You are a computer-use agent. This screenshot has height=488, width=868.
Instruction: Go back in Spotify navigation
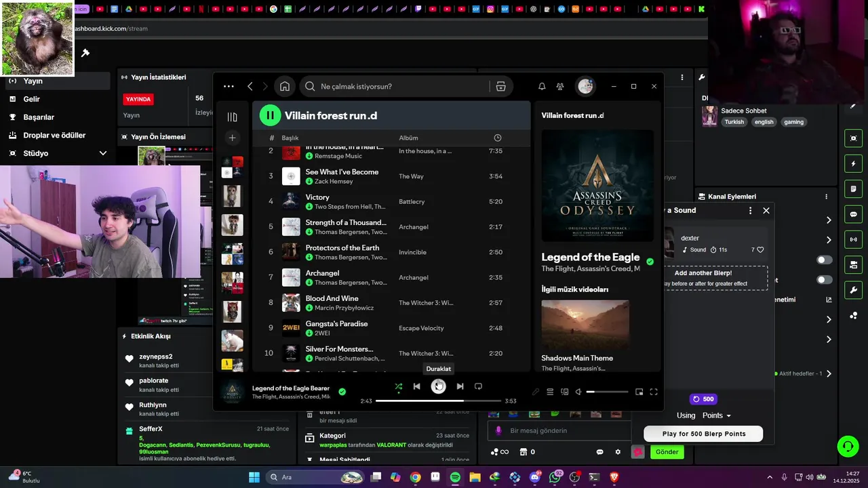tap(250, 86)
